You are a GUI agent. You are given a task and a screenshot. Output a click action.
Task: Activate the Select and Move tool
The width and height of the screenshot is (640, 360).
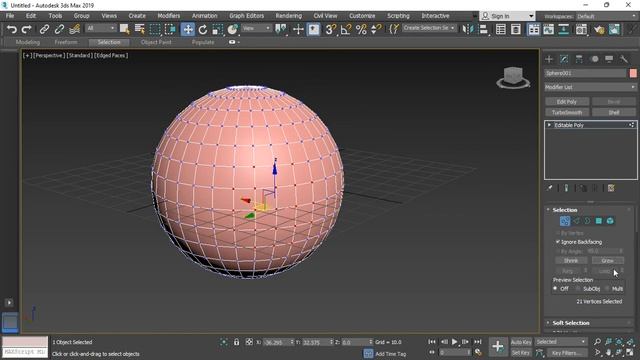coord(188,29)
